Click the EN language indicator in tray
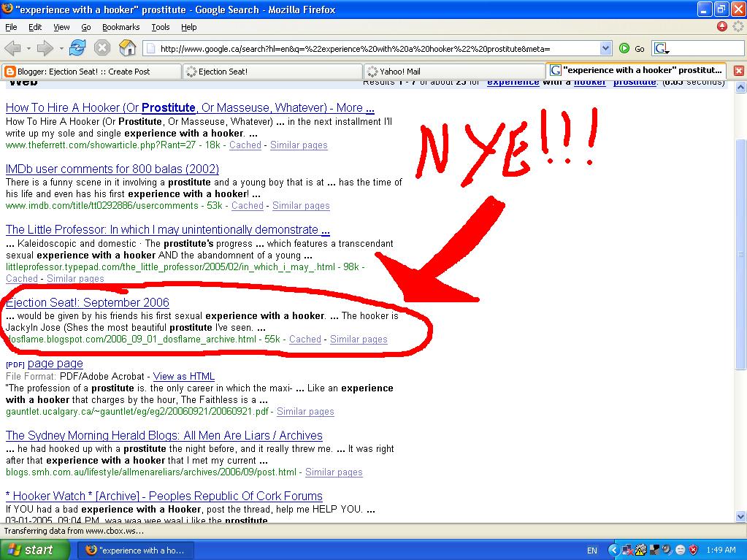Viewport: 747px width, 560px height. [591, 551]
